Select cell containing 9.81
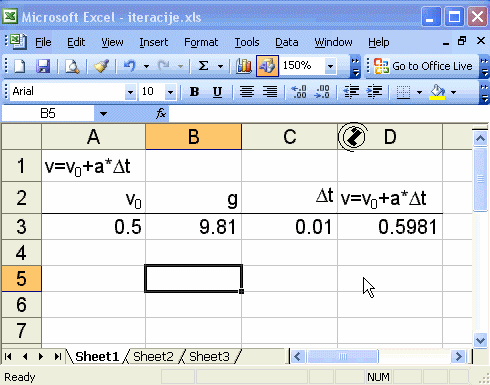The height and width of the screenshot is (385, 490). (x=193, y=227)
